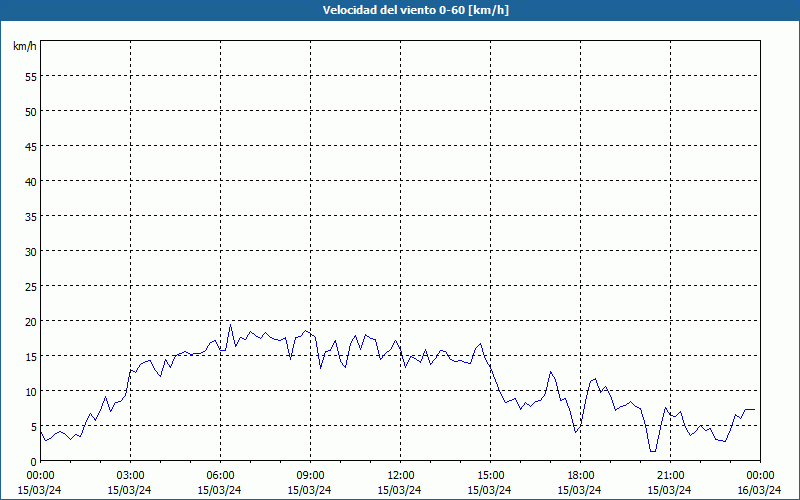Click the wind spike just after 17:00
Image resolution: width=800 pixels, height=500 pixels.
point(550,372)
